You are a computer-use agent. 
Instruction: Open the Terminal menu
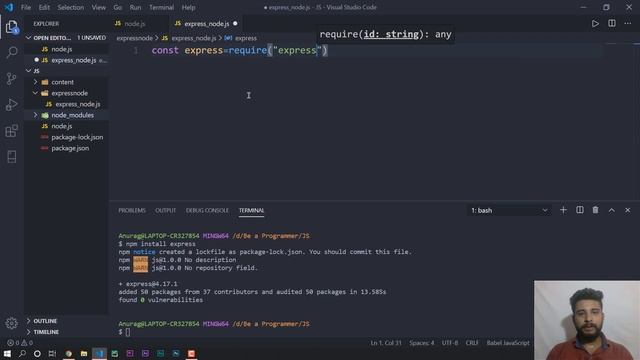(x=161, y=7)
